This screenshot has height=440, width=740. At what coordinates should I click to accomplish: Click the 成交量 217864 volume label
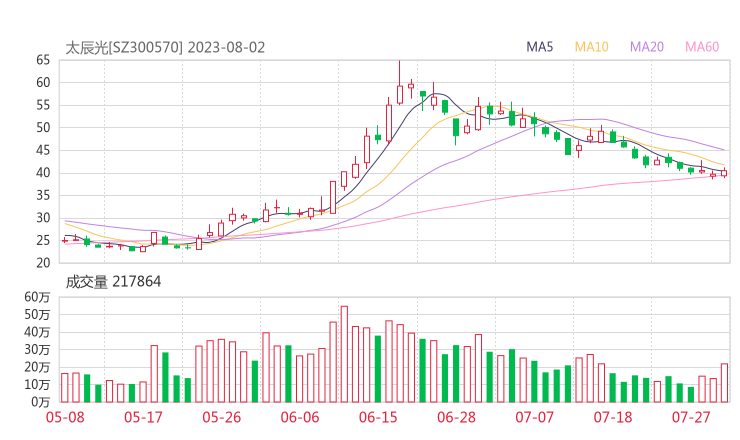click(113, 282)
